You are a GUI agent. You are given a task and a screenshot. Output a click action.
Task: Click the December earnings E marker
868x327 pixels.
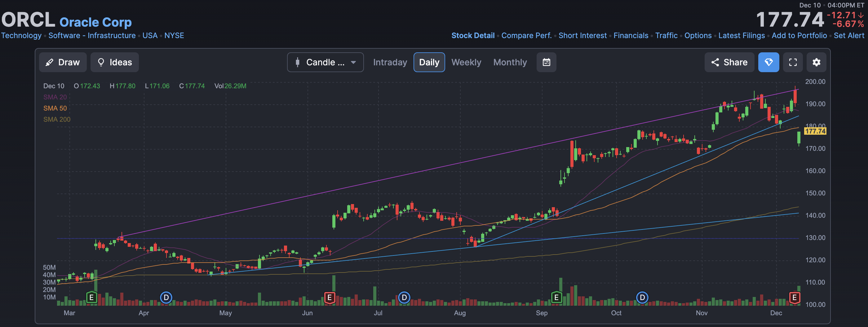pyautogui.click(x=795, y=298)
